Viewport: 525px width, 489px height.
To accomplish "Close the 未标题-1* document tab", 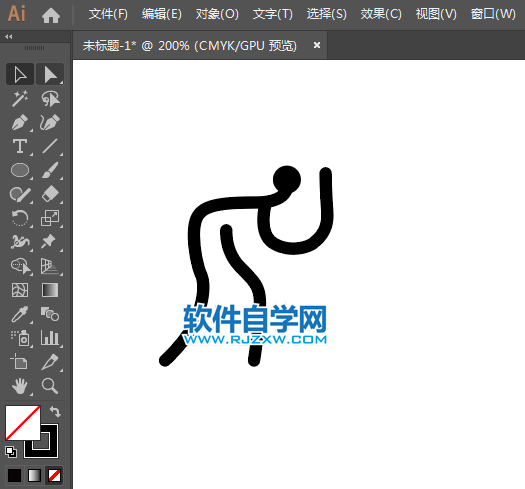I will click(317, 45).
